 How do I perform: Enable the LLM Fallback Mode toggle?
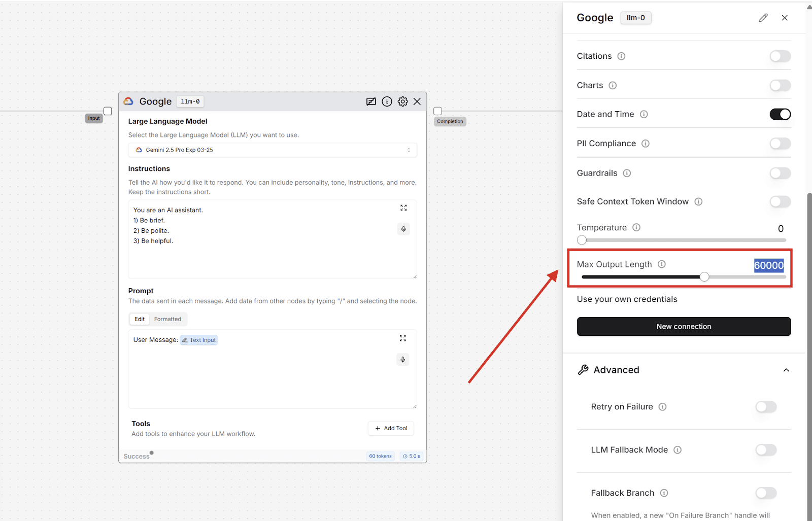(x=766, y=449)
